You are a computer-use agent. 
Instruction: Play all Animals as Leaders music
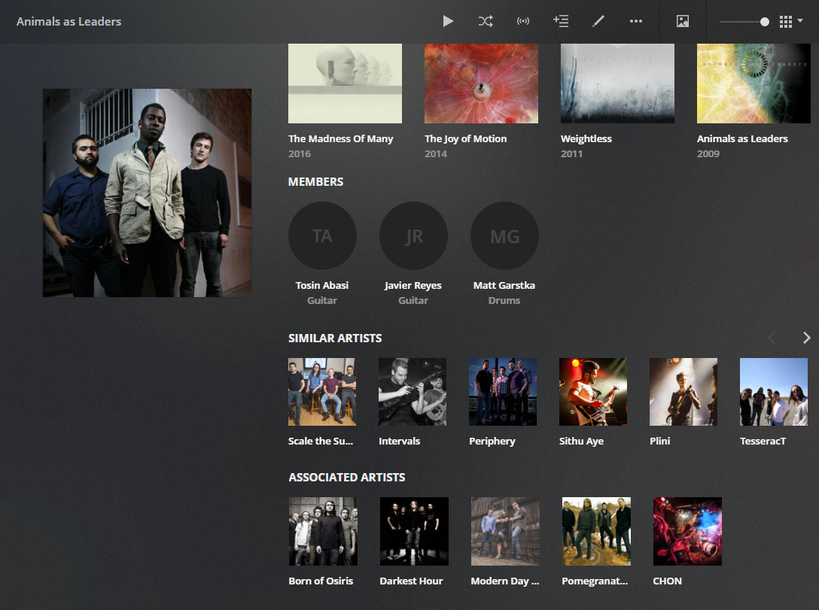coord(448,21)
